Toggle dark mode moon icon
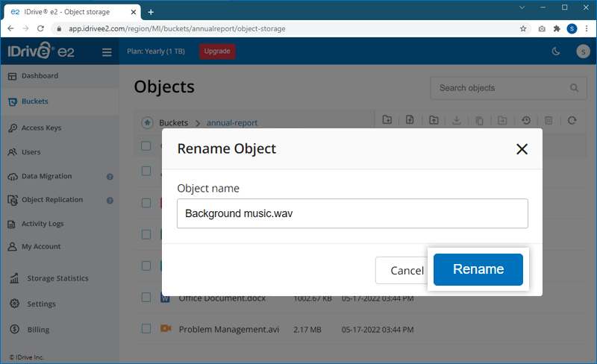 [555, 51]
